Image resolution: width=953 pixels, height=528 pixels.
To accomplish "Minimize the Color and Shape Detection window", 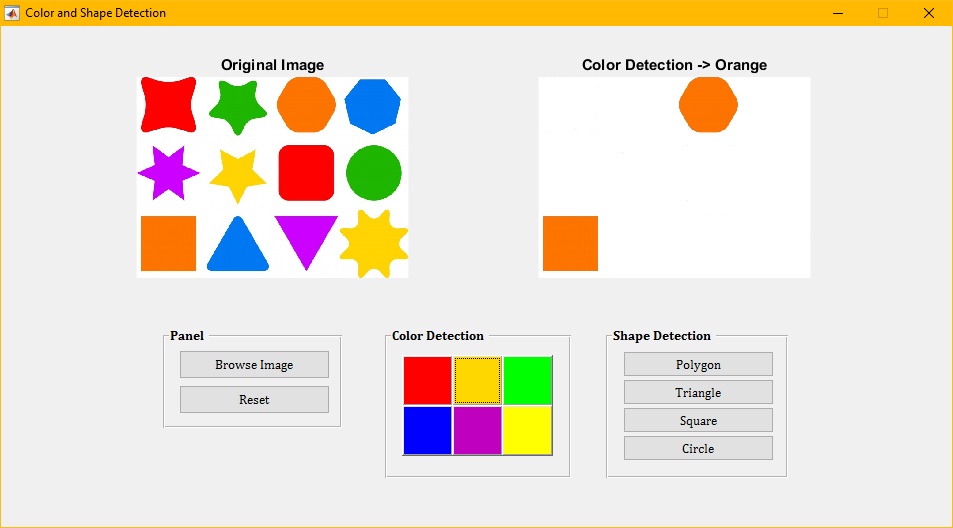I will (x=837, y=13).
